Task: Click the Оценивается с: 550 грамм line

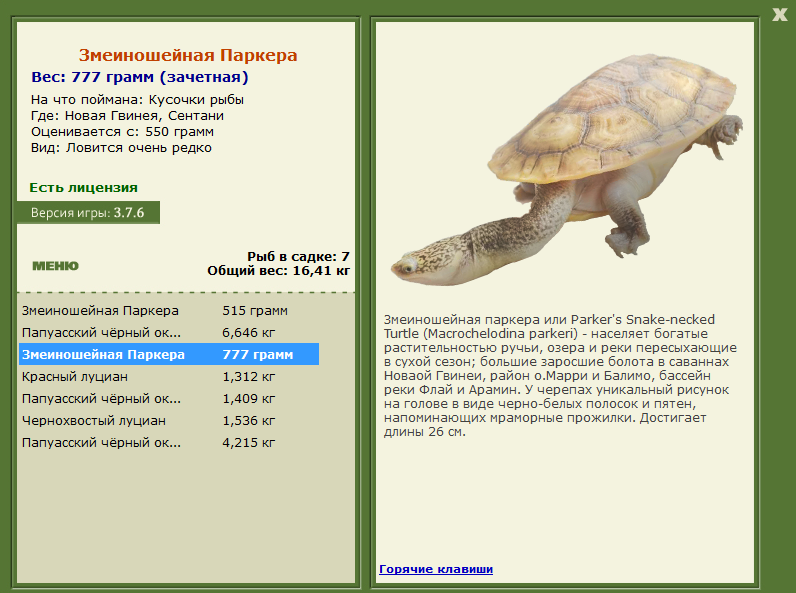Action: coord(122,132)
